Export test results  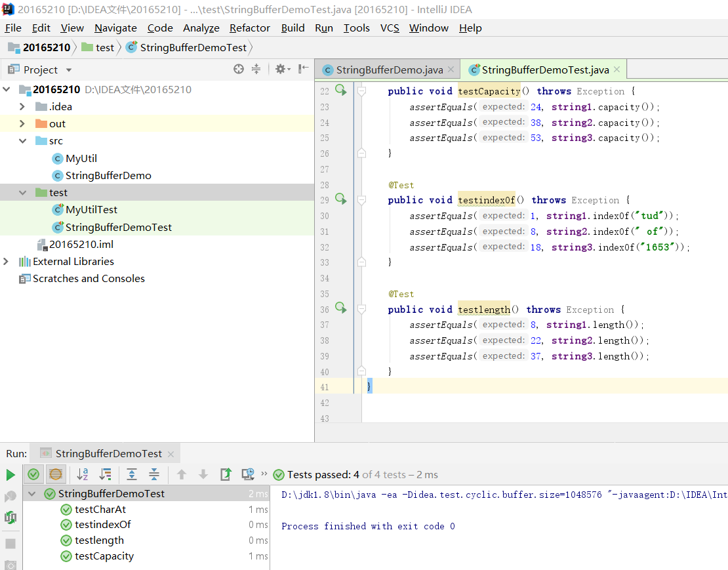point(226,474)
